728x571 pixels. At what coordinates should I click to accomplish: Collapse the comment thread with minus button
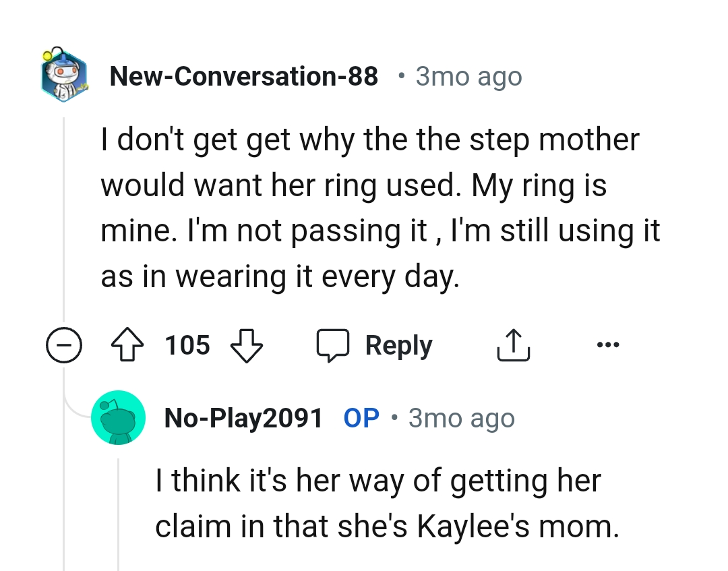tap(64, 345)
